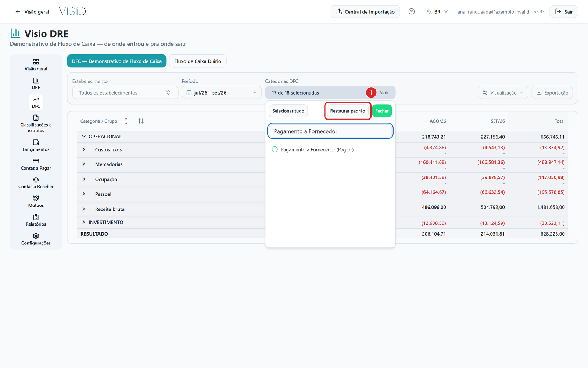Open Mútuos in the sidebar

pyautogui.click(x=36, y=202)
